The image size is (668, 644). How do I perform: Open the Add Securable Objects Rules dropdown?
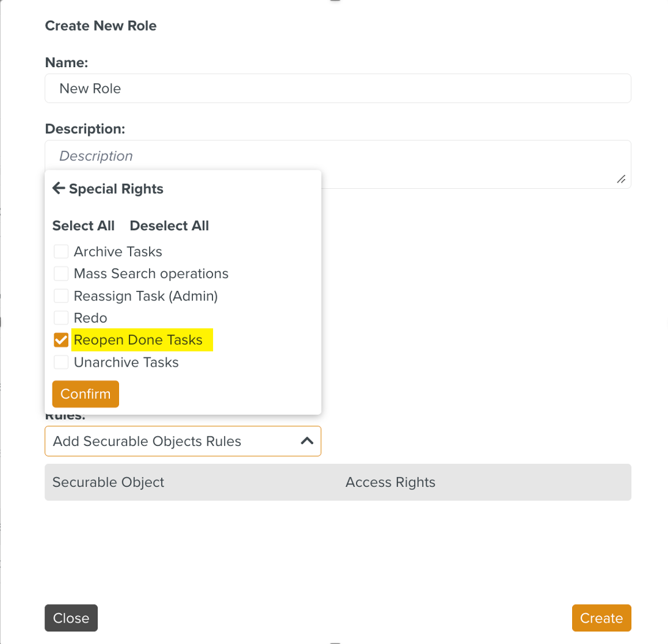pos(171,441)
